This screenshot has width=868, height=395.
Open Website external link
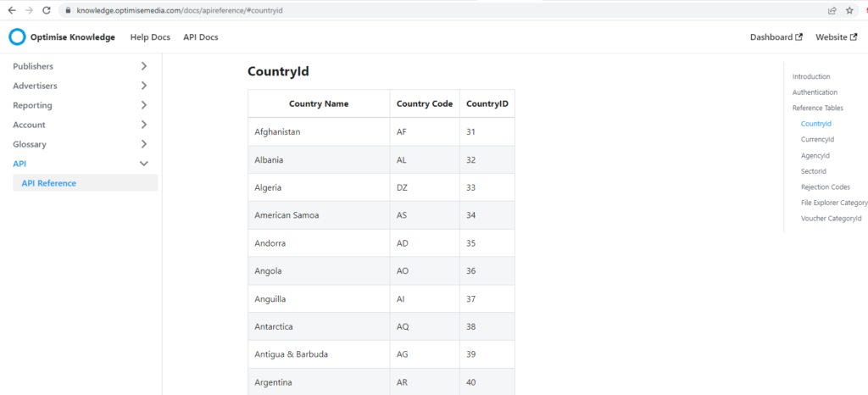point(836,37)
